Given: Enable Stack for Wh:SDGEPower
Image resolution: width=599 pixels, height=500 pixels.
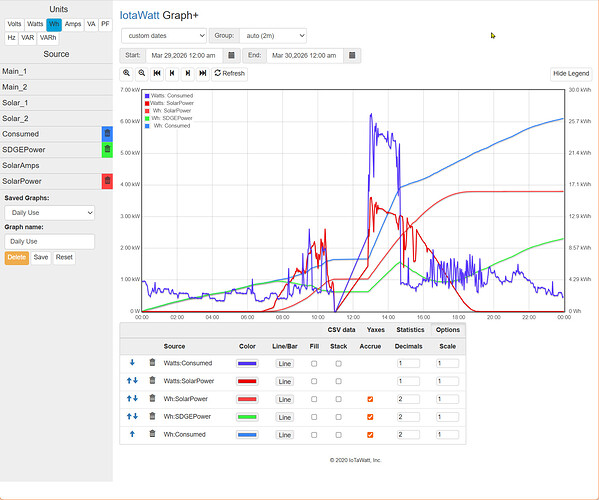Looking at the screenshot, I should coord(338,417).
